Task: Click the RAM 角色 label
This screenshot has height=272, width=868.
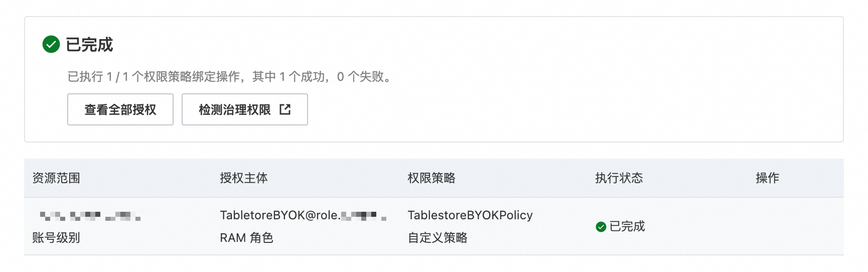Action: (246, 238)
